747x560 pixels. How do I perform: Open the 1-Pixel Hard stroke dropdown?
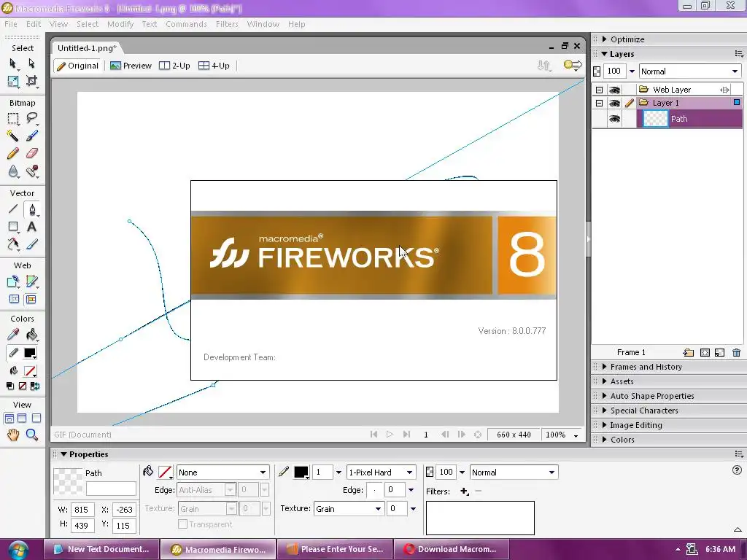381,472
